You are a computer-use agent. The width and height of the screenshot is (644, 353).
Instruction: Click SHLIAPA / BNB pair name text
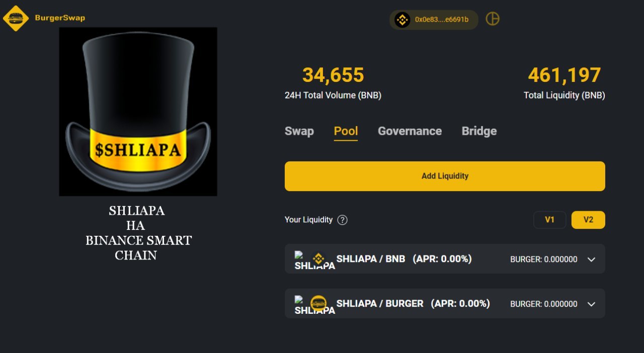click(x=371, y=259)
